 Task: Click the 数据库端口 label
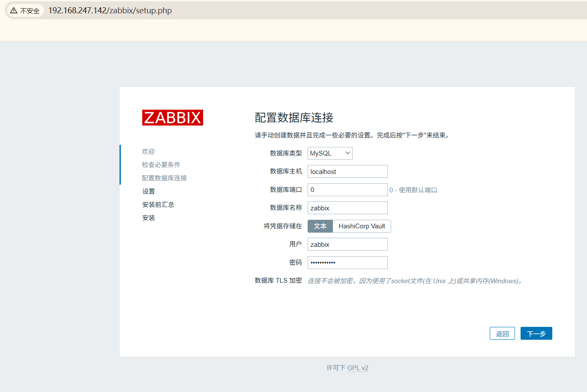pos(286,190)
